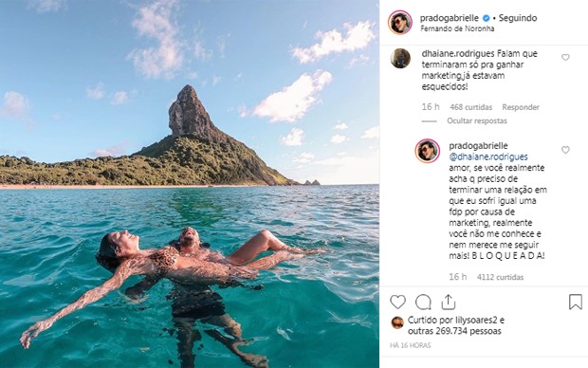Open dhaiane.rodrigues' avatar
The image size is (588, 368).
tap(400, 58)
